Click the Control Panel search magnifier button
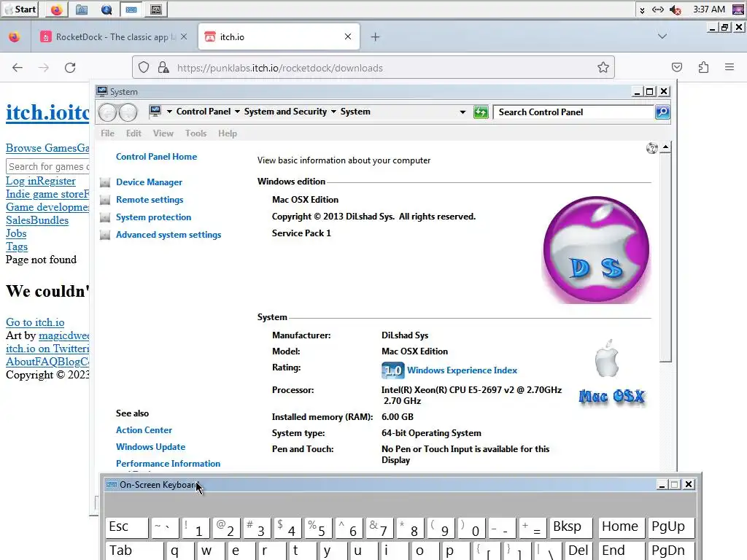The width and height of the screenshot is (747, 560). click(662, 112)
